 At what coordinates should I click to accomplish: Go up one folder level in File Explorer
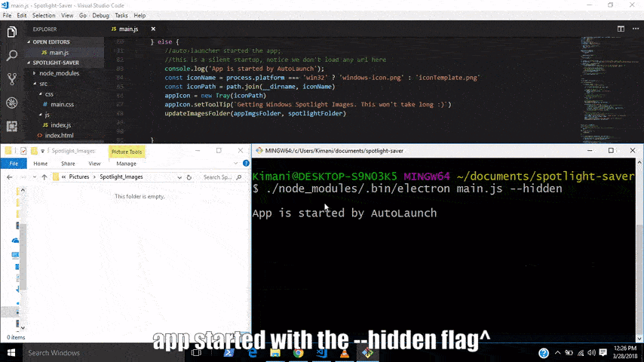point(44,177)
